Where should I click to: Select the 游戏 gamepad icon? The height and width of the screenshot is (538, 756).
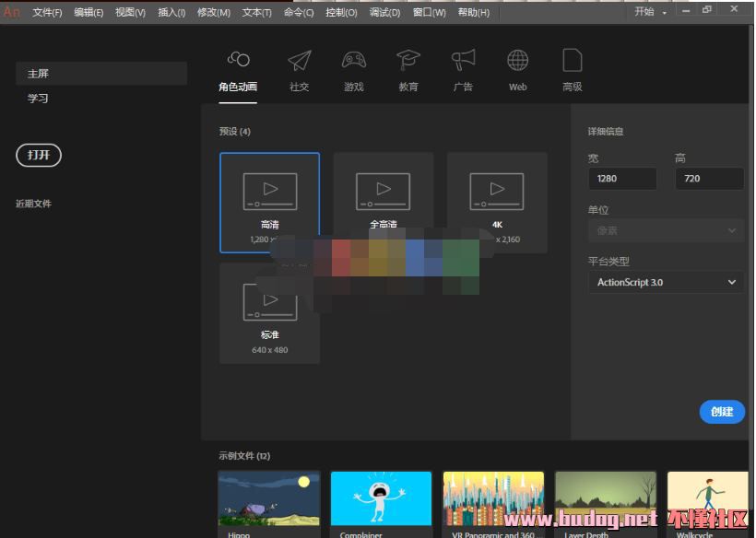(353, 61)
